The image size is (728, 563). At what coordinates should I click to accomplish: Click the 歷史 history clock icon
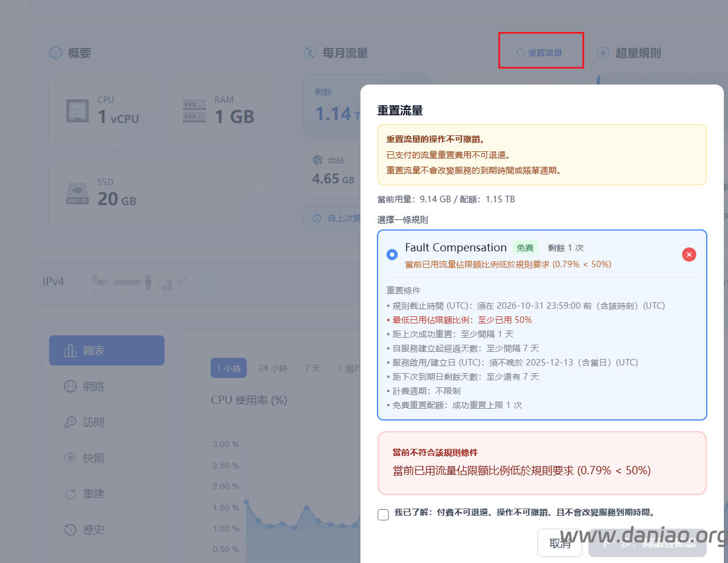tap(70, 530)
